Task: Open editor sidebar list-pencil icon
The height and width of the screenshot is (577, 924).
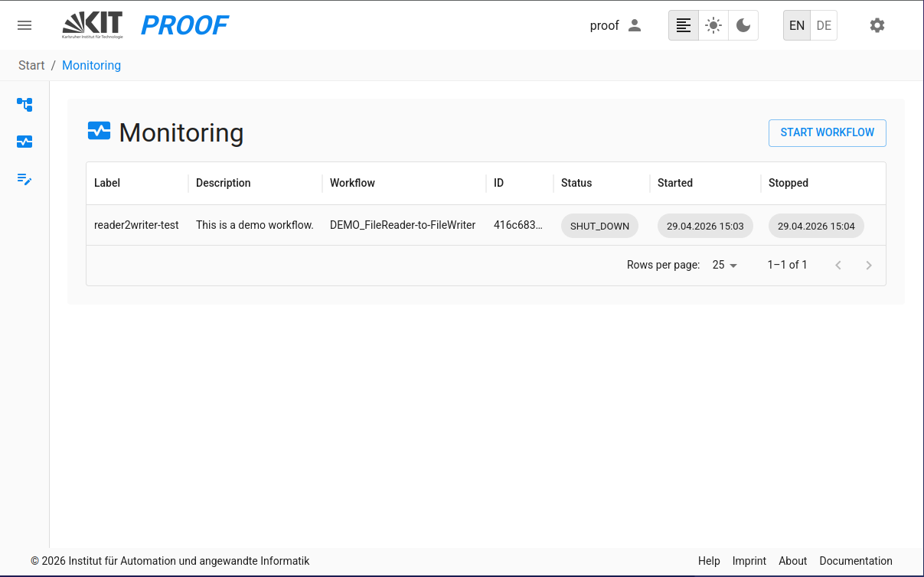Action: pos(24,179)
